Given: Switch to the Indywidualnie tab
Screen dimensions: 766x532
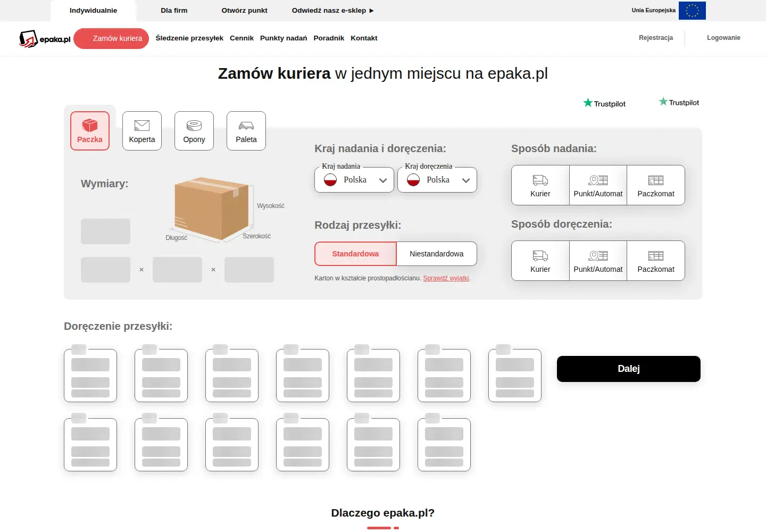Looking at the screenshot, I should pos(93,11).
